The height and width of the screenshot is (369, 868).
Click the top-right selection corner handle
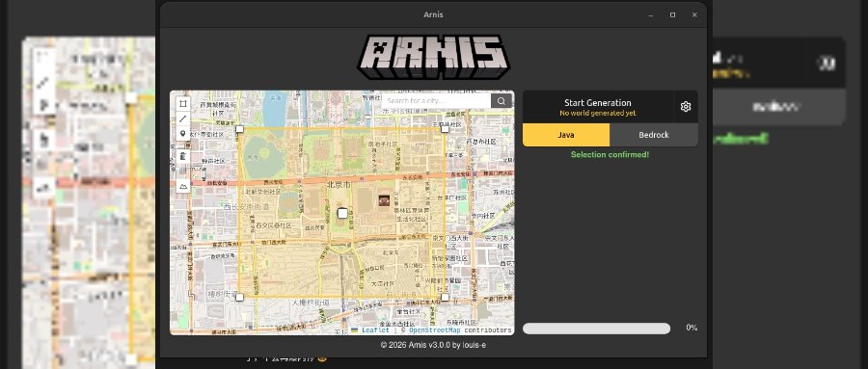[445, 129]
